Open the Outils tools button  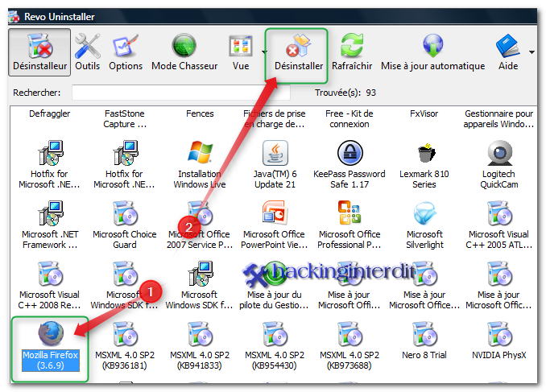tap(88, 52)
